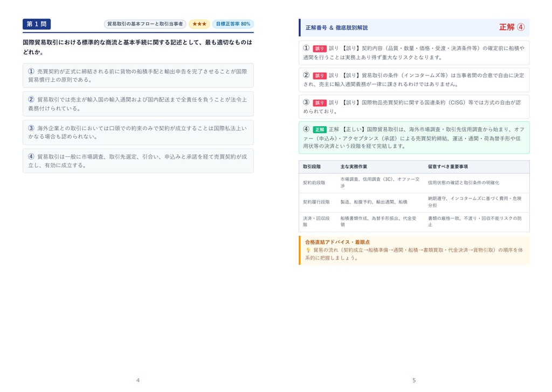Screen dimensions: 552x392
Task: Select answer option ① about 船積手配と輸出申告
Action: tap(138, 75)
